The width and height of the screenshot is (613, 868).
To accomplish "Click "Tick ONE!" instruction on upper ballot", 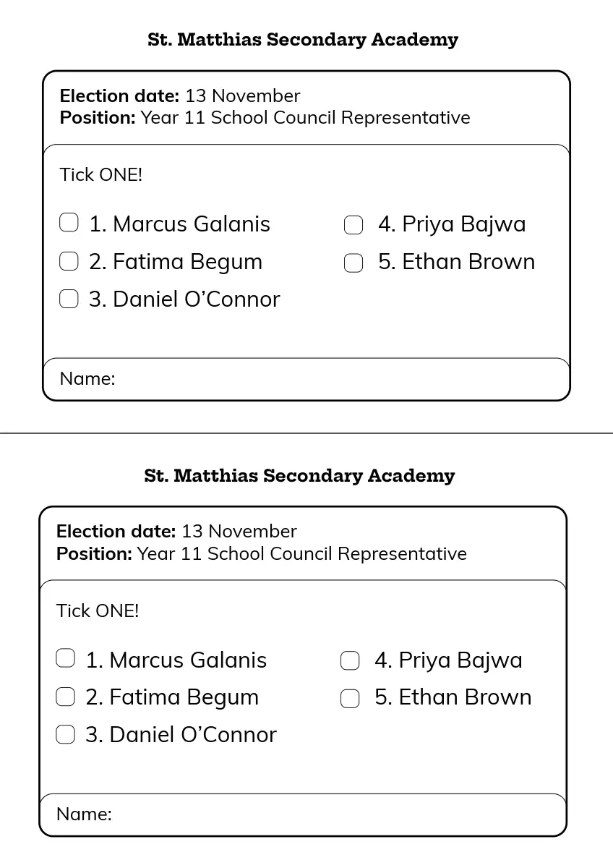I will click(x=101, y=174).
